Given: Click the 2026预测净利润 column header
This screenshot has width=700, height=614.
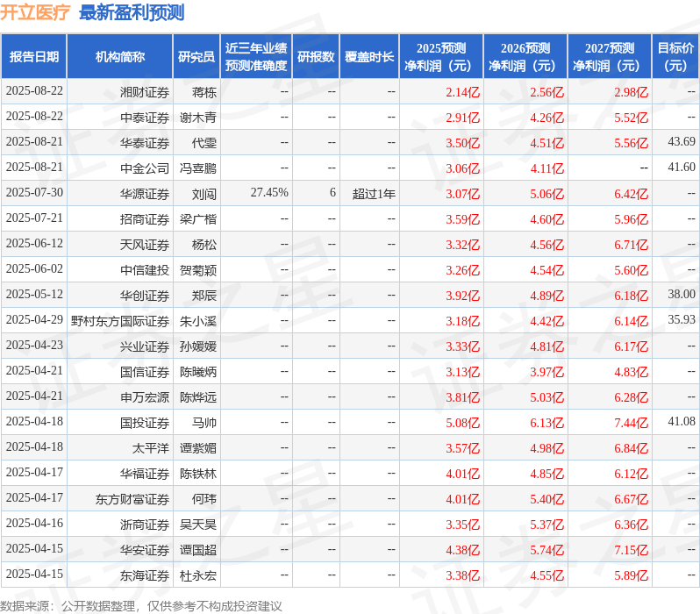Looking at the screenshot, I should pos(525,57).
